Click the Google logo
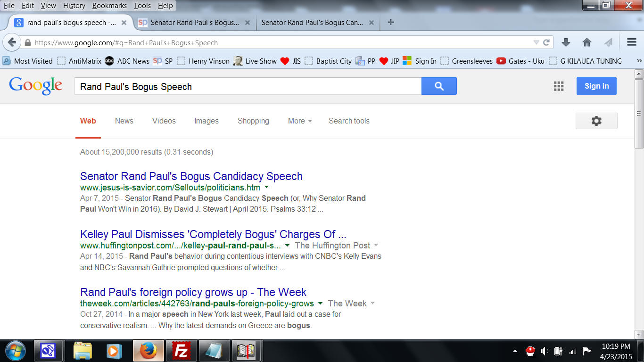The image size is (644, 362). coord(36,86)
